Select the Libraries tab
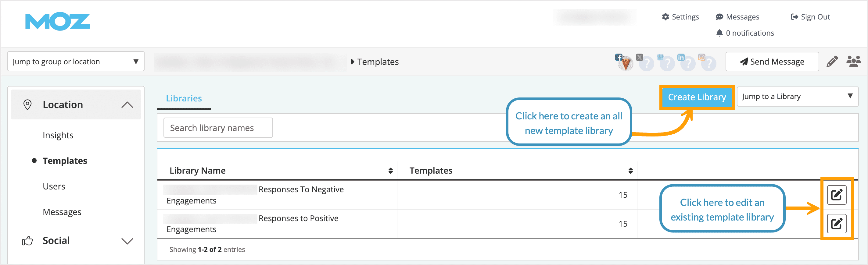Viewport: 868px width, 265px height. click(184, 98)
